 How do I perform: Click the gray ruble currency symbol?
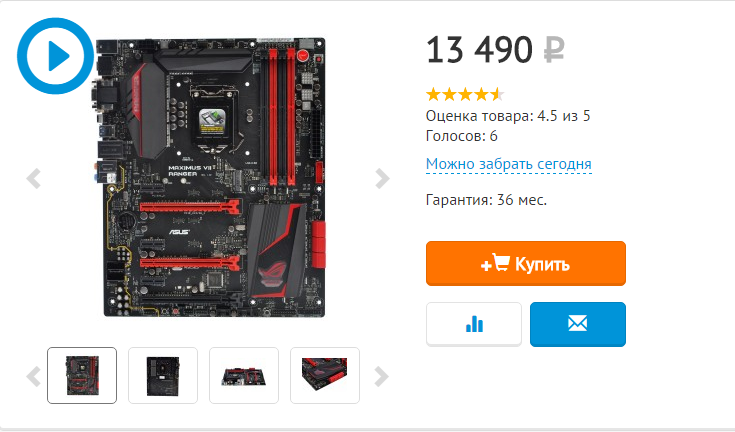click(x=554, y=50)
